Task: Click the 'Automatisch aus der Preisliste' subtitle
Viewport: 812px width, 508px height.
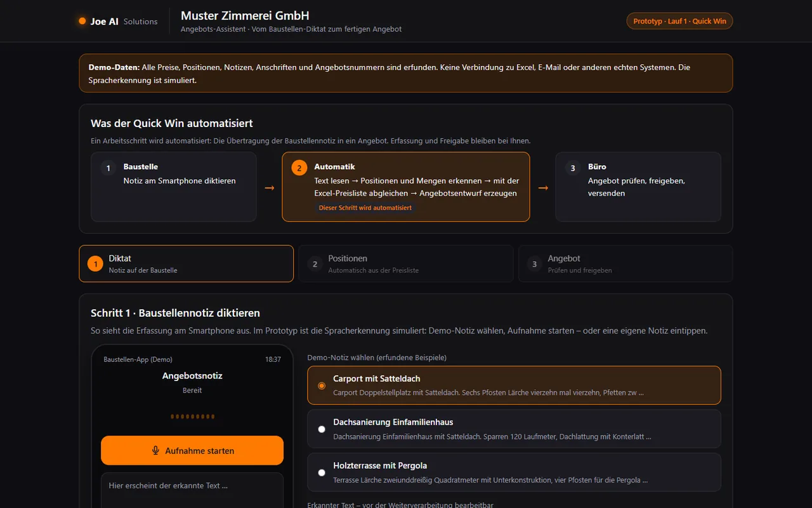Action: [x=374, y=271]
